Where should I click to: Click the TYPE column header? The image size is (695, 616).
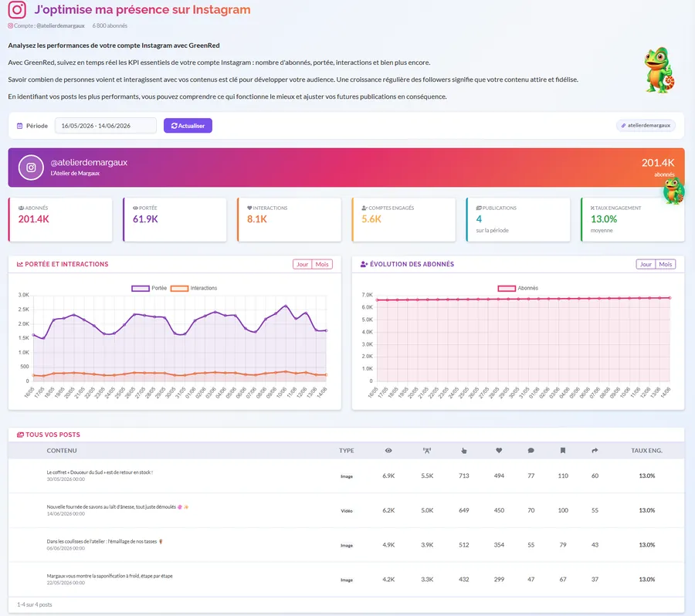coord(347,451)
